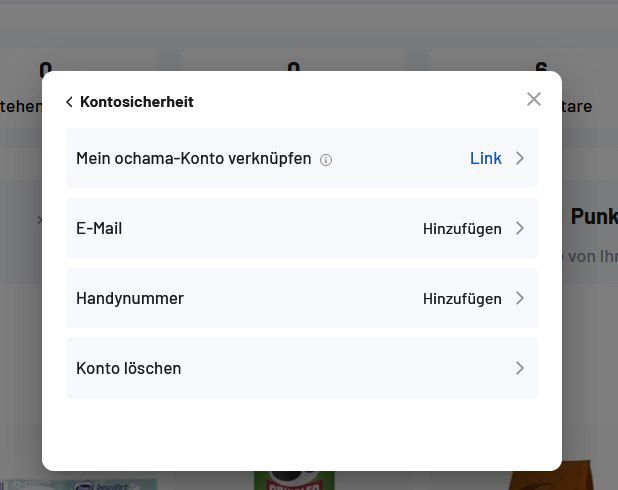
Task: Close the Kontosicherheit dialog with the X
Action: coord(534,99)
